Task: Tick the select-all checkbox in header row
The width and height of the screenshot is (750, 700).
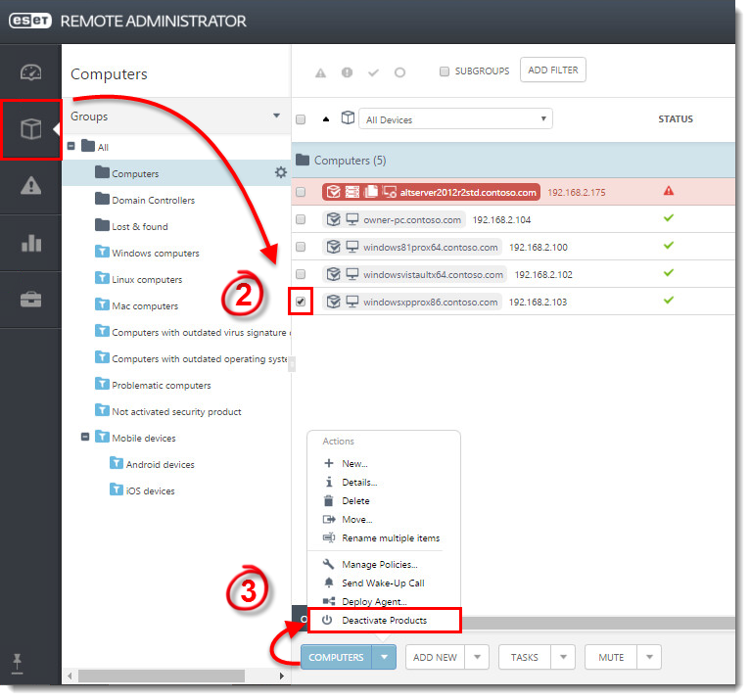Action: click(301, 119)
